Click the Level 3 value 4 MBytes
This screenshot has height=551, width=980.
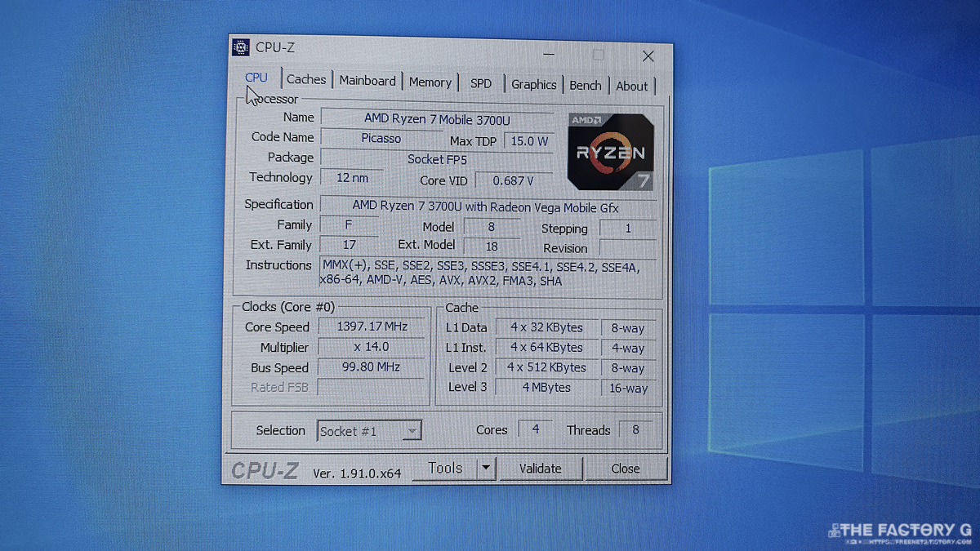point(547,387)
